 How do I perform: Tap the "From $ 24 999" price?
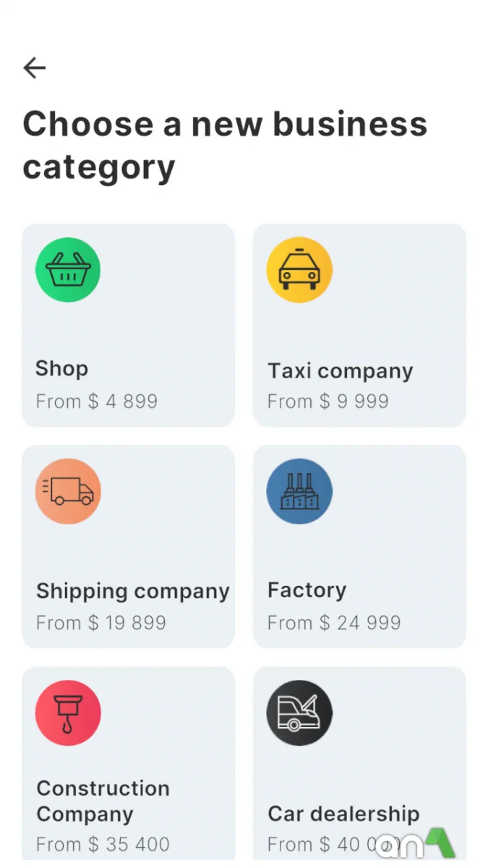(x=334, y=623)
